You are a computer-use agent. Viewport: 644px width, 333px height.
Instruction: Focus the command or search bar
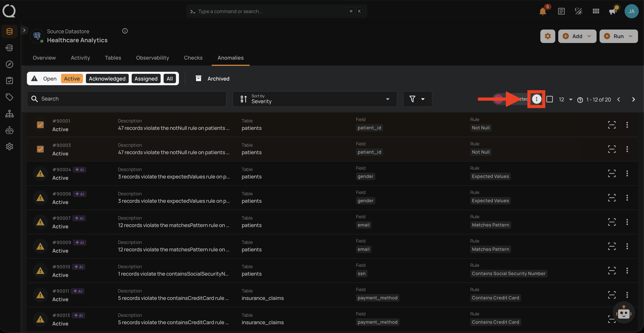276,11
